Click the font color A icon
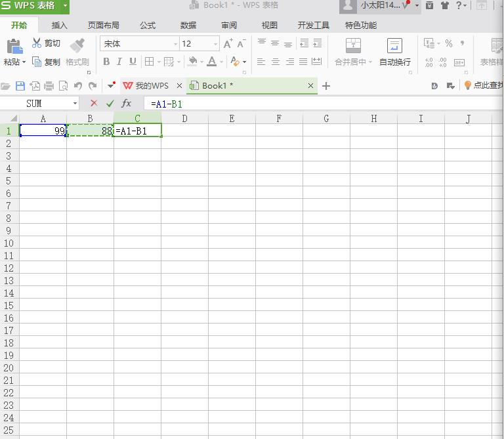 click(211, 61)
